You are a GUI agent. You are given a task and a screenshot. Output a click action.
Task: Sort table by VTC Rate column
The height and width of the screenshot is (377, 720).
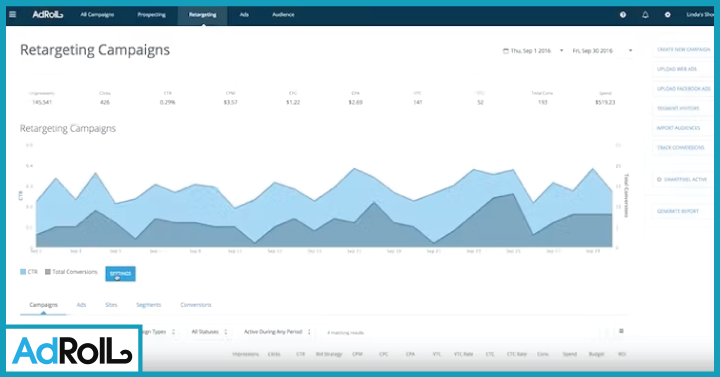(463, 354)
